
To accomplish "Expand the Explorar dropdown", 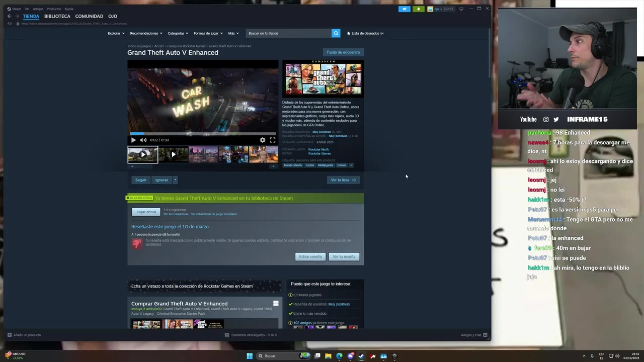I will point(116,33).
